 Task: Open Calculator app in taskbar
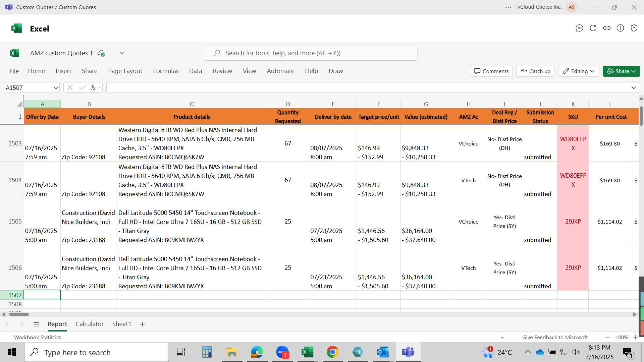coord(207,352)
